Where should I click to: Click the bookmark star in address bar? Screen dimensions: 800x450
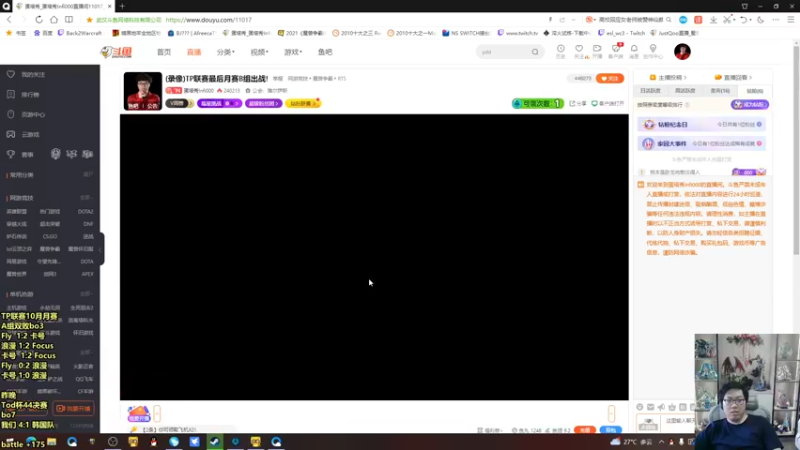coord(89,20)
